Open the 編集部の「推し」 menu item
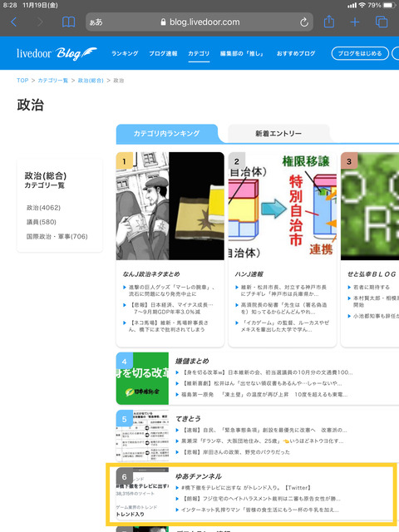Image resolution: width=399 pixels, height=532 pixels. (242, 53)
